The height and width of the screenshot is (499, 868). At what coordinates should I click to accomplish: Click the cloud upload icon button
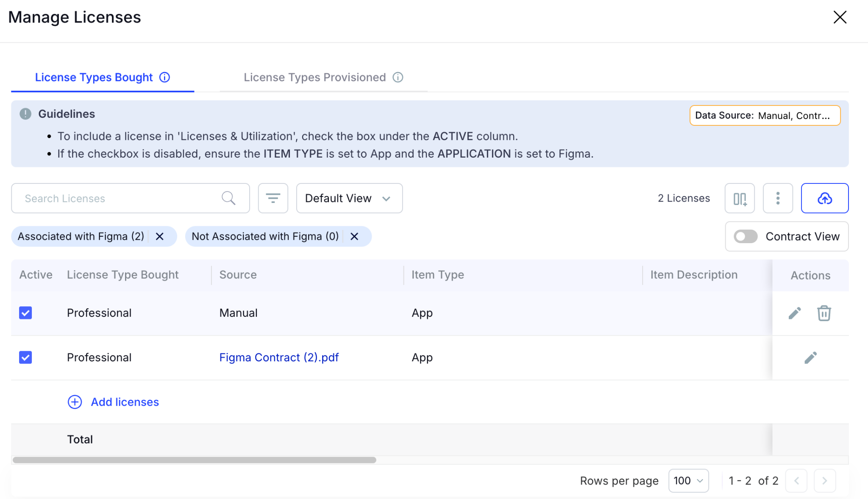824,198
